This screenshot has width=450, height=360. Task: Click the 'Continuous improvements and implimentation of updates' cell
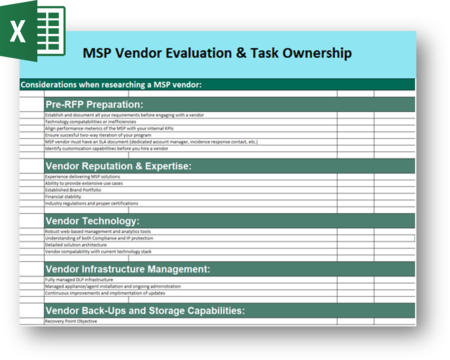click(x=191, y=293)
